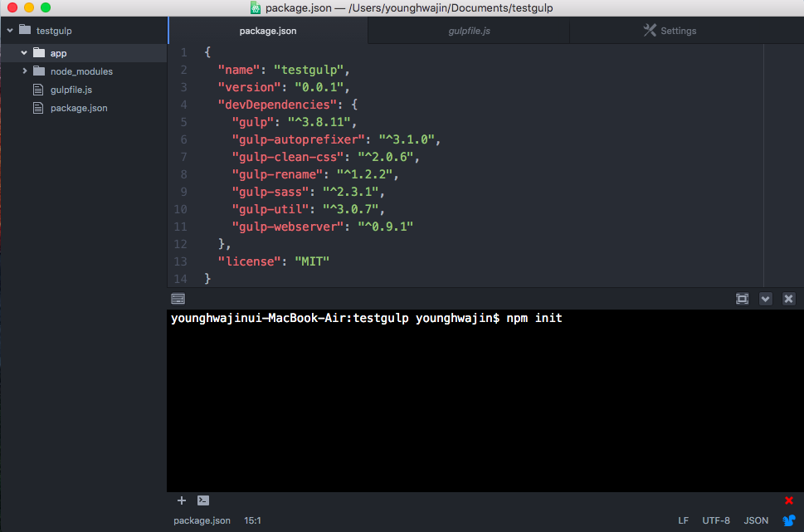Click the terminal keyboard input icon

point(178,299)
